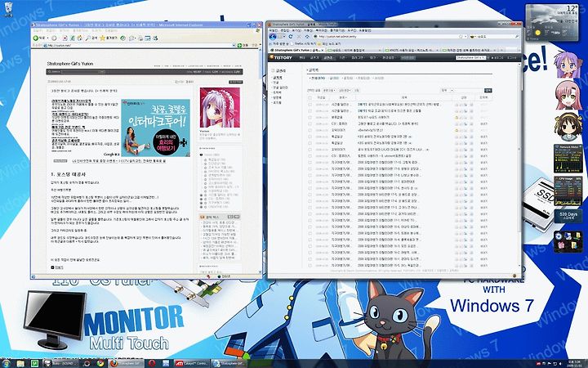
Task: Click the Interpark Tour ad banner in IE page
Action: point(155,128)
